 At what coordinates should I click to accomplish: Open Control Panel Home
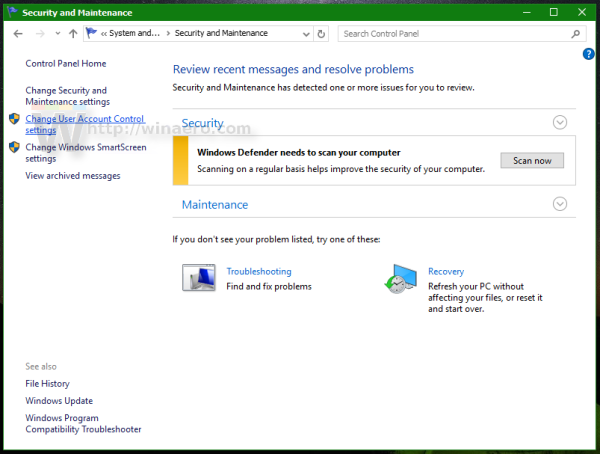click(66, 64)
